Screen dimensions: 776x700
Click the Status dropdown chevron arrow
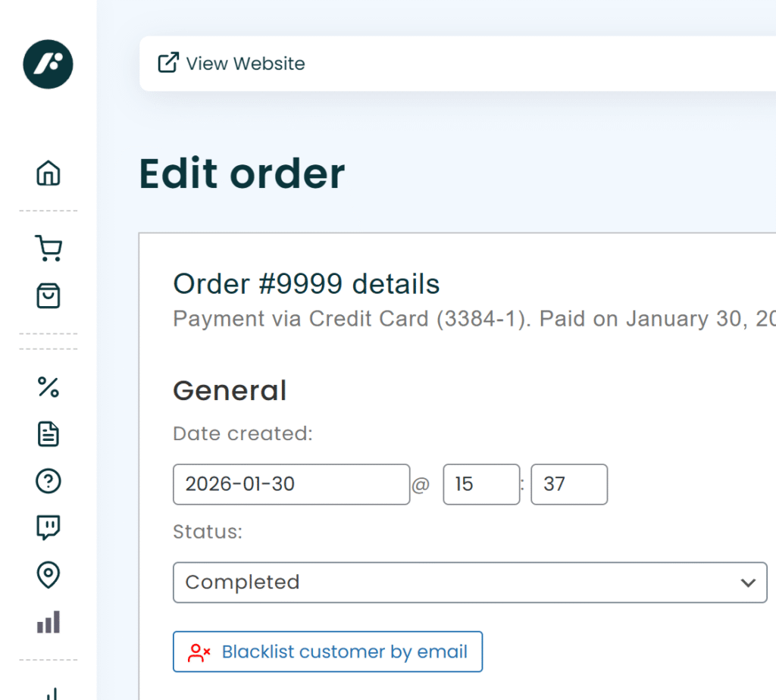[748, 583]
